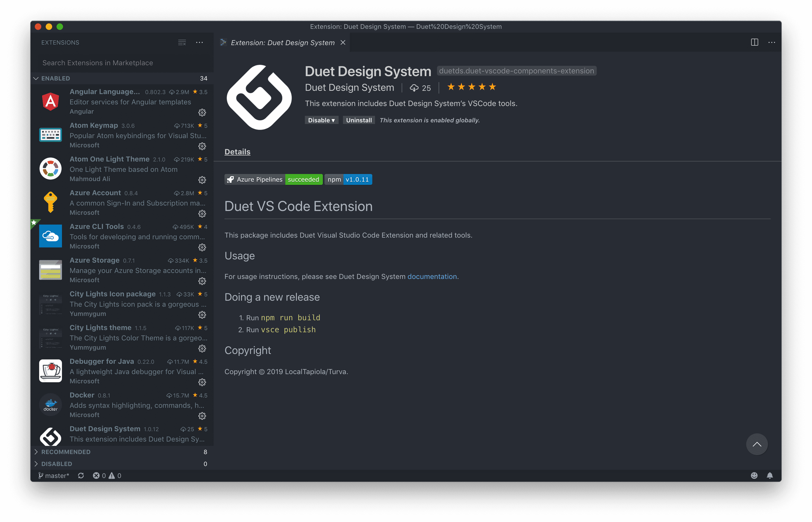Open the feedback smiley in status bar
Viewport: 812px width, 522px height.
tap(754, 476)
